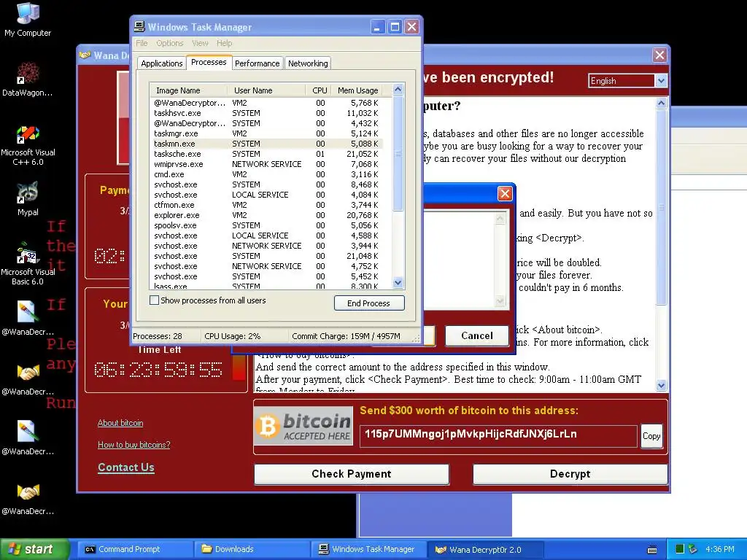747x560 pixels.
Task: Launch Microsoft Visual C++ 6.0 shortcut
Action: click(28, 145)
